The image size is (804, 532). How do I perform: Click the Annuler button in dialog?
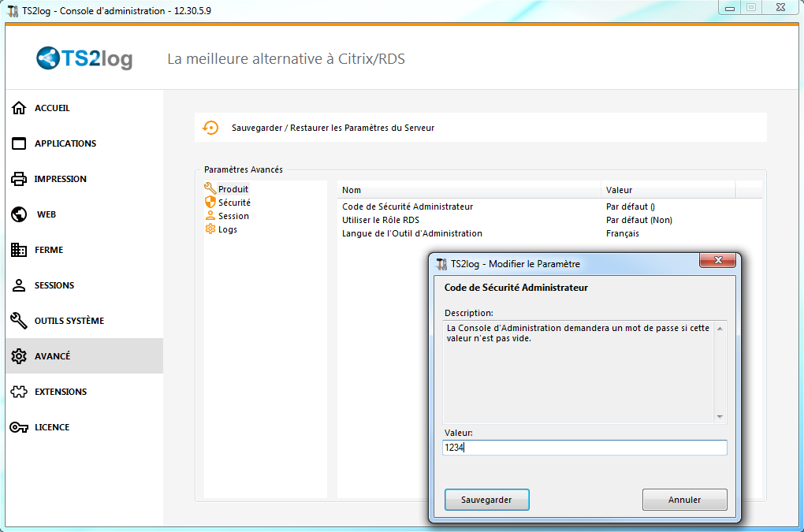click(x=684, y=500)
